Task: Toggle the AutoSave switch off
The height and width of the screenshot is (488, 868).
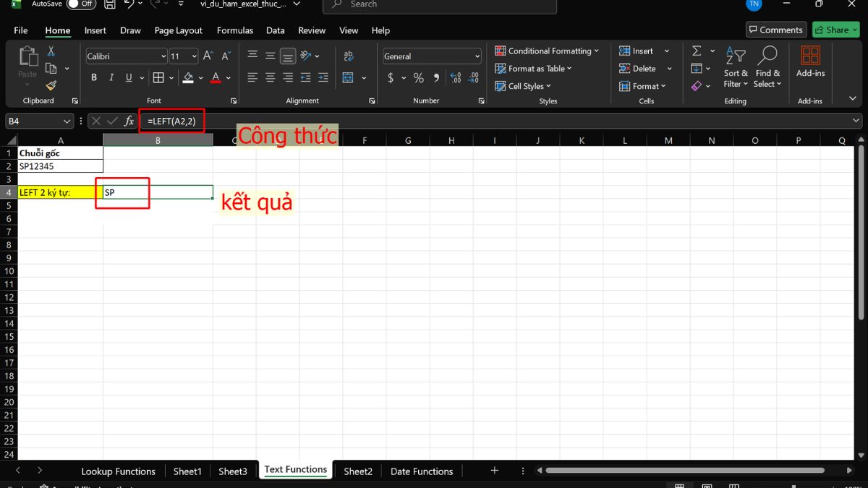Action: tap(80, 4)
